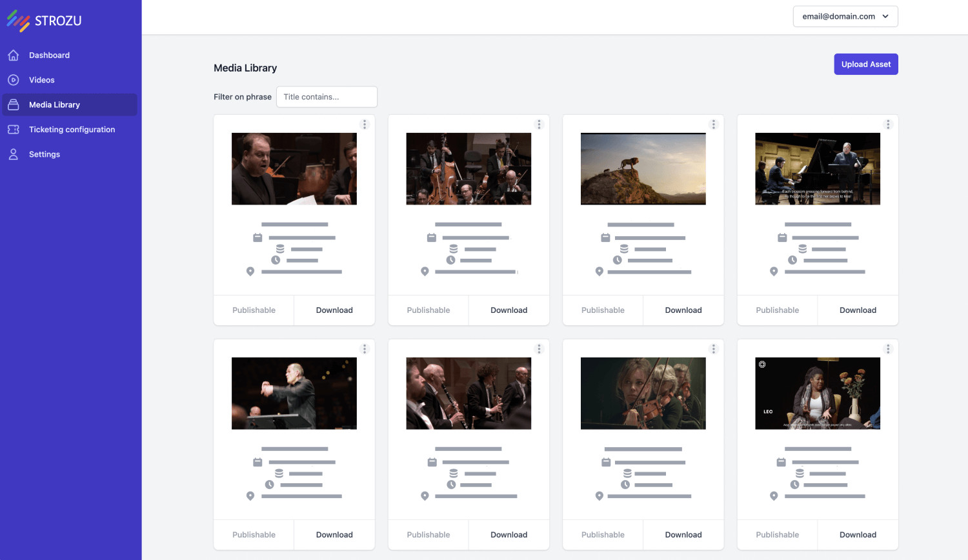Expand the email@domain.com account dropdown

(x=845, y=17)
